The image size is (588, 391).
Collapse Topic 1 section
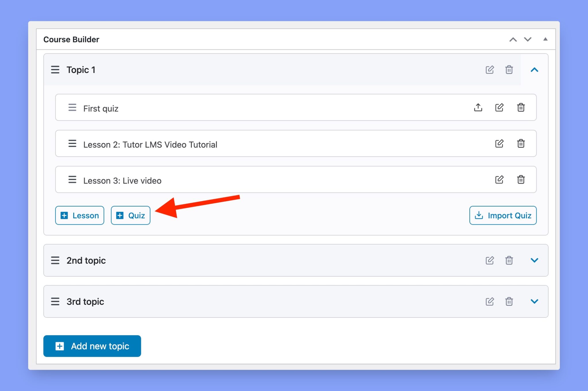tap(535, 70)
